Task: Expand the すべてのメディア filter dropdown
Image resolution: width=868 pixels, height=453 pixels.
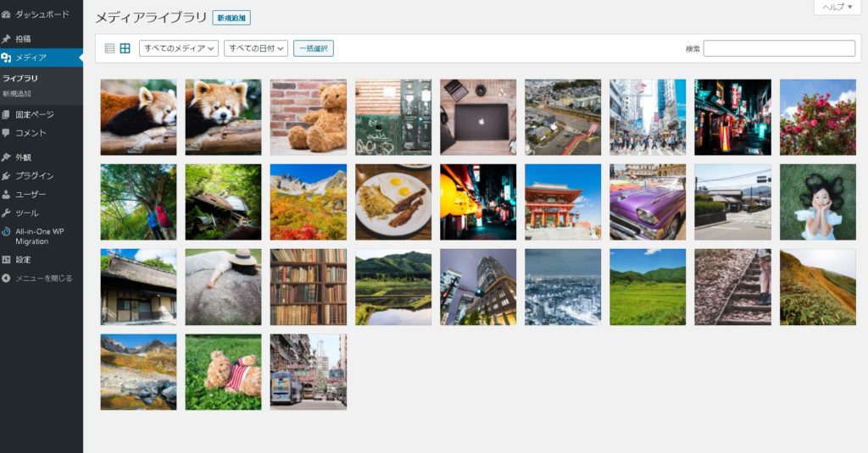Action: click(x=178, y=48)
